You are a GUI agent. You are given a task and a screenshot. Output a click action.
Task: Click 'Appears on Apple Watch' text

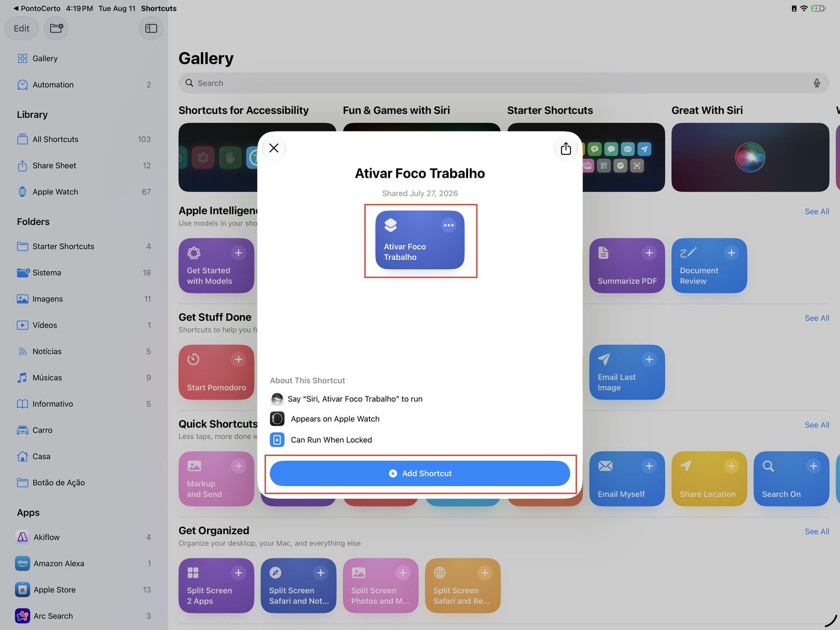(x=335, y=419)
